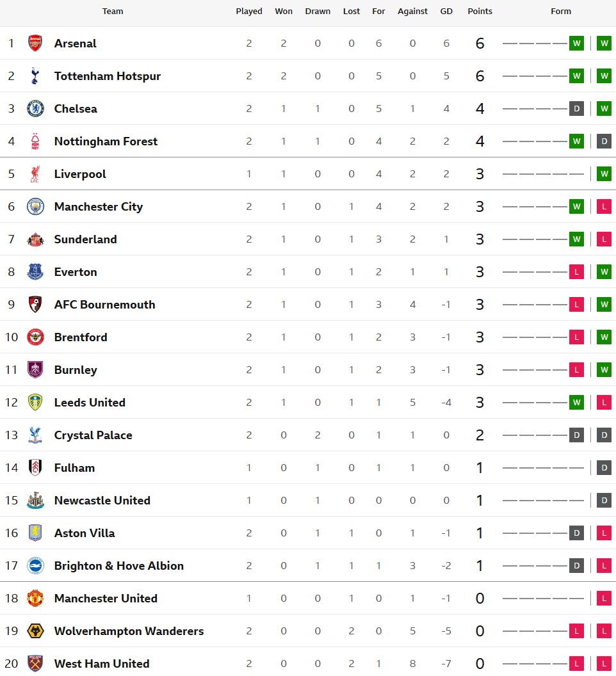The image size is (616, 676).
Task: Open the Crystal Palace team link
Action: point(93,435)
